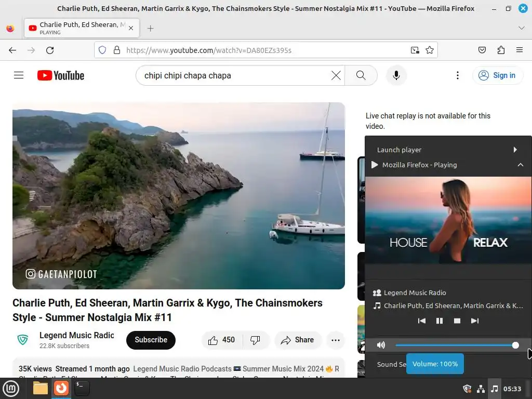
Task: Click the search magnifier button
Action: (361, 75)
